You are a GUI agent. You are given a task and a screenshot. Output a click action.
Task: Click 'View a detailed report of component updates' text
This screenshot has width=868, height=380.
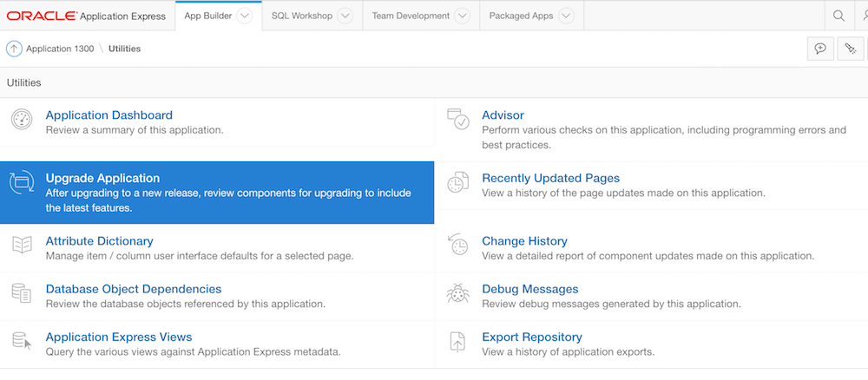click(648, 256)
